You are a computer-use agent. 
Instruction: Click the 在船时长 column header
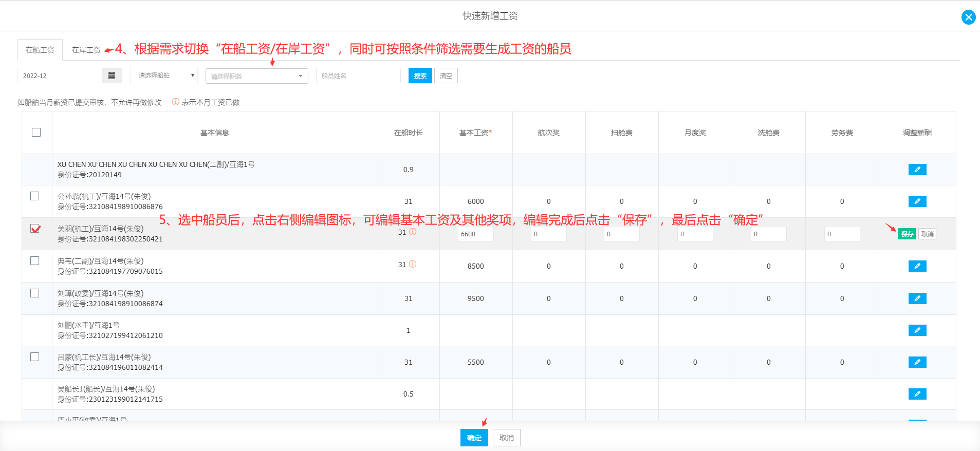[409, 133]
